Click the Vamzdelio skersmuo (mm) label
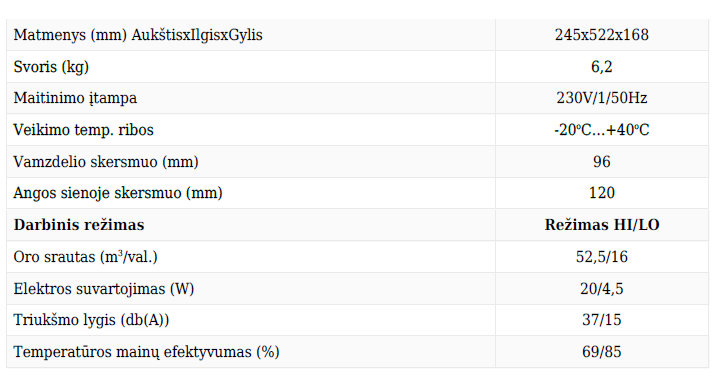 coord(106,162)
